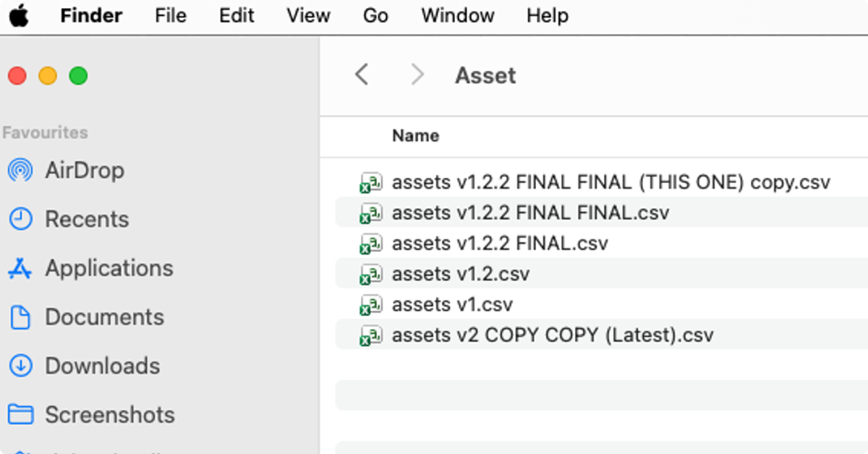The height and width of the screenshot is (454, 868).
Task: Click the CSV icon beside assets v1.csv
Action: coord(371,304)
